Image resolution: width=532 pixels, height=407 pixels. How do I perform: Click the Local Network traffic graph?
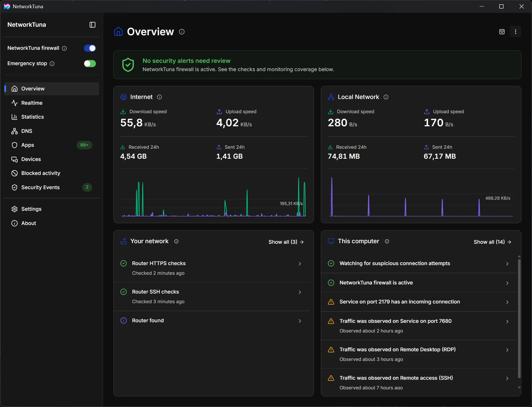pos(421,197)
